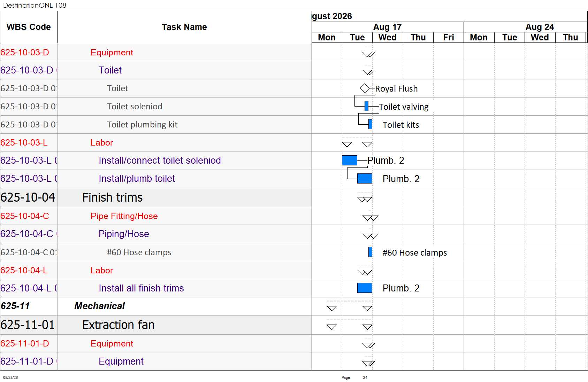Screen dimensions: 588x382
Task: Select the Mechanical task row
Action: coord(156,306)
